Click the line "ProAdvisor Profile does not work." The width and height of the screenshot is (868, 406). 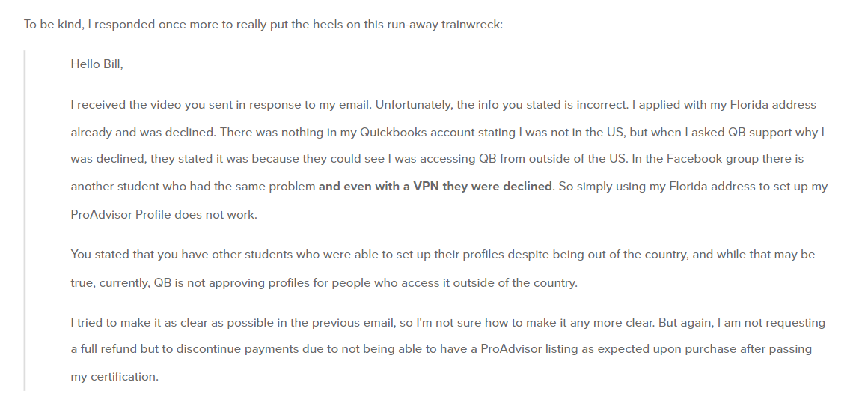point(164,215)
